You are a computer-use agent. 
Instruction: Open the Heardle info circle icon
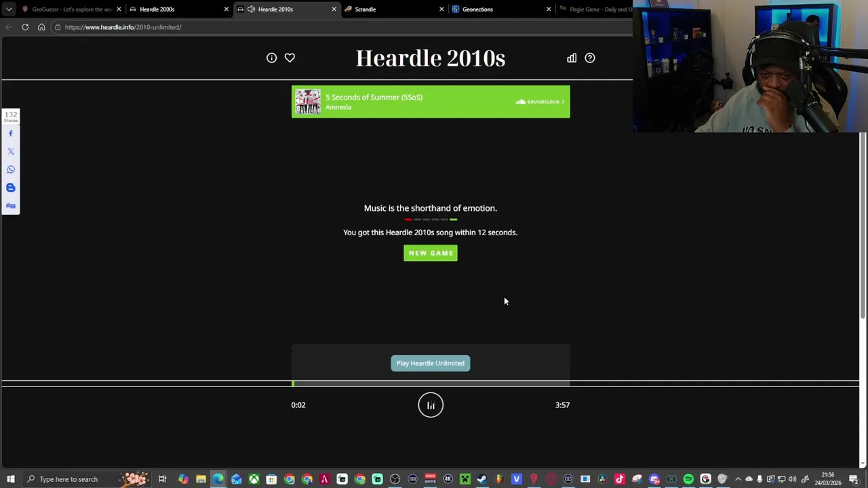coord(271,58)
